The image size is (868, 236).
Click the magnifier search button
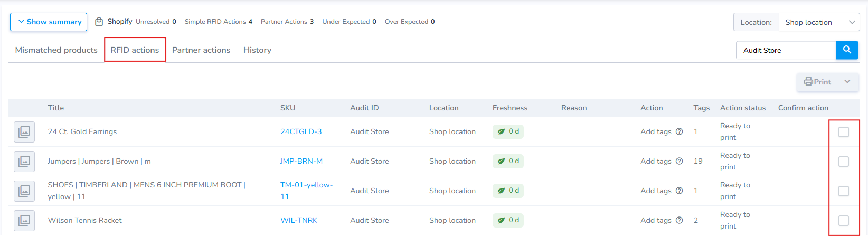pos(847,50)
